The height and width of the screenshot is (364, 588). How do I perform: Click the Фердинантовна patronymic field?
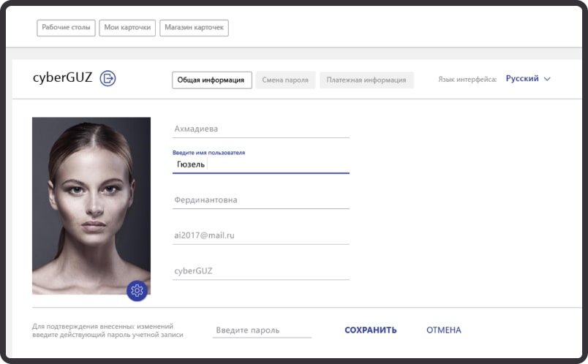(260, 200)
